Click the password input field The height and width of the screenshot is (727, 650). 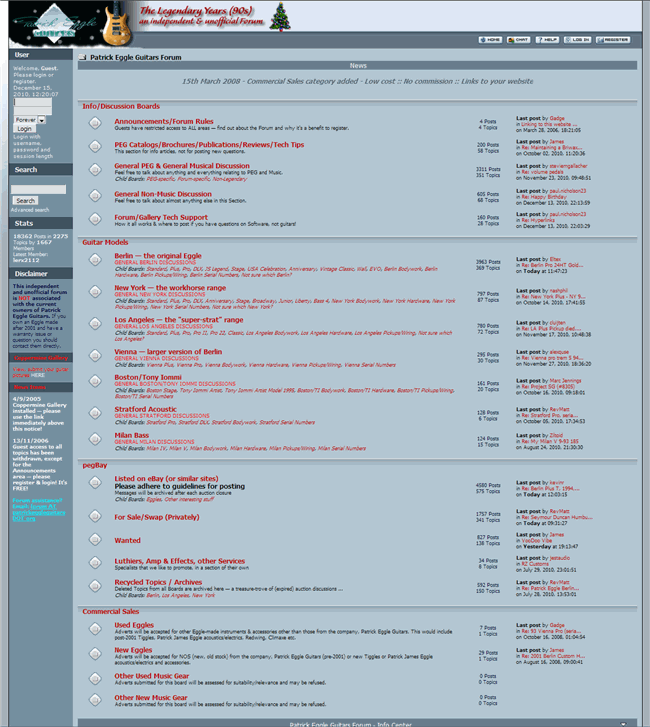[32, 111]
